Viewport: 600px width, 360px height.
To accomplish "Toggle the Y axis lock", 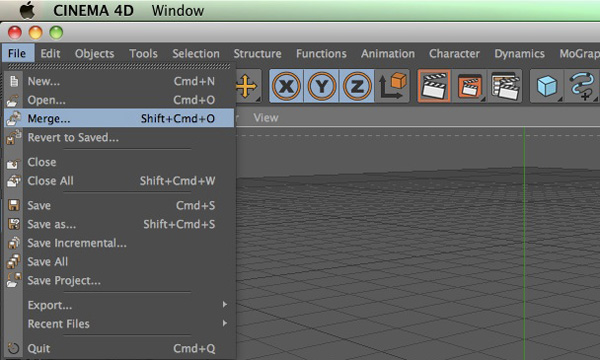I will pyautogui.click(x=321, y=86).
